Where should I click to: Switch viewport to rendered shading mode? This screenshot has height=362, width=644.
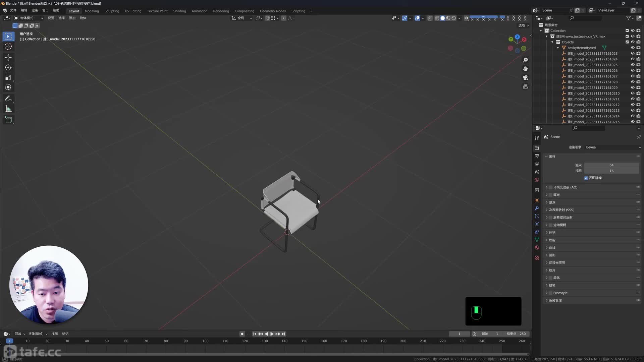(x=454, y=18)
